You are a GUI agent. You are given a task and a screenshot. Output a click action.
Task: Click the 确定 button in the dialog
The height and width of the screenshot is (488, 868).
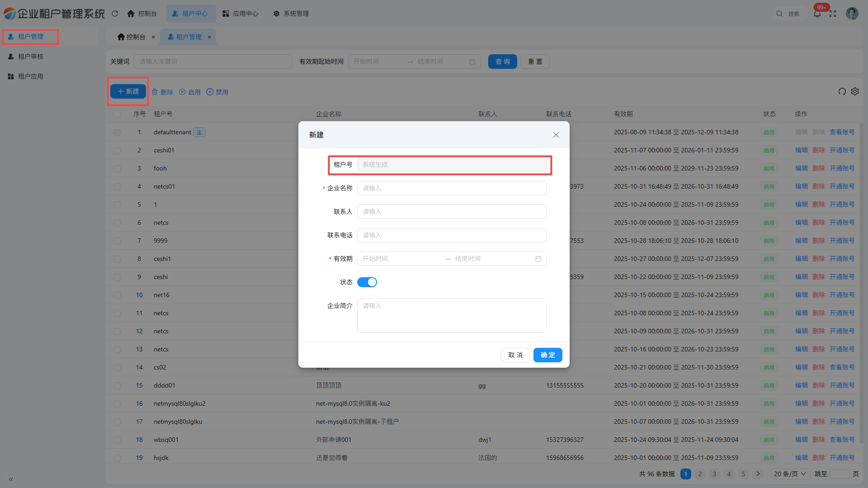547,355
